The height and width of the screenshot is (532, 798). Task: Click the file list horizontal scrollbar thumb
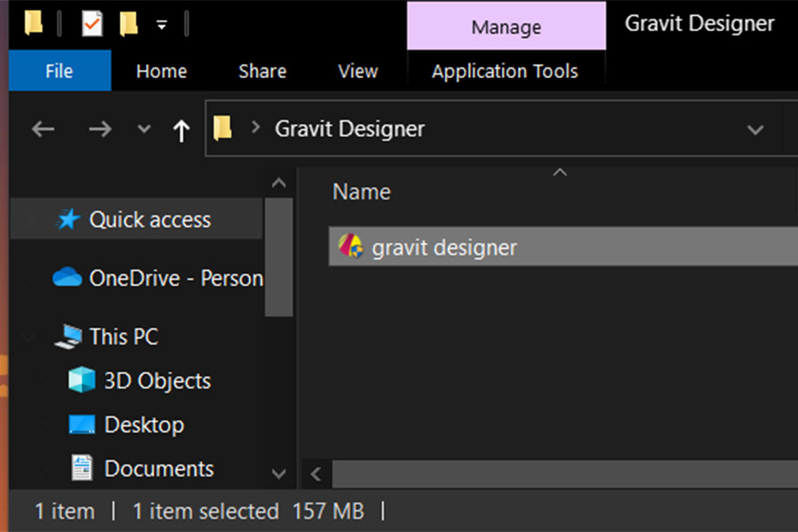point(565,474)
